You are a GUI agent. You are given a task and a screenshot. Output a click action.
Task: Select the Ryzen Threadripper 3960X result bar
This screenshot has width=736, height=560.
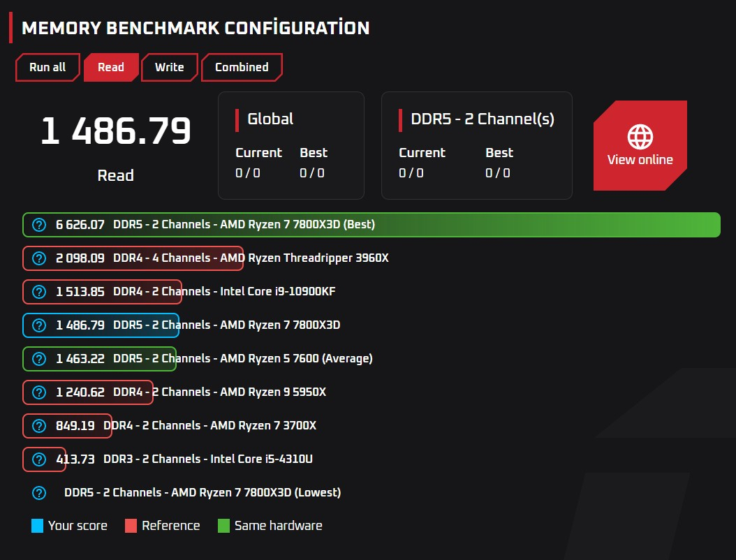tap(133, 258)
